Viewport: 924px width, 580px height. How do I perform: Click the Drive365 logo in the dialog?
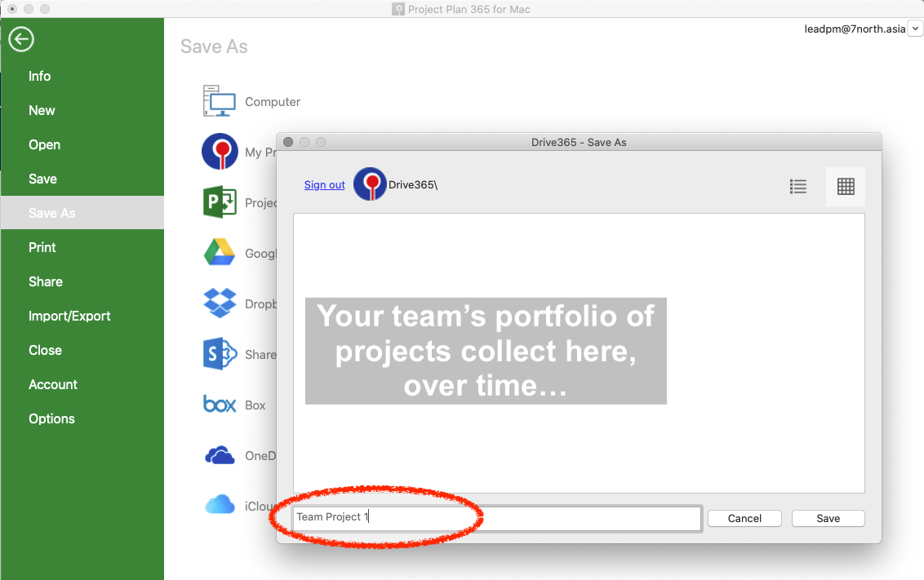pyautogui.click(x=370, y=184)
